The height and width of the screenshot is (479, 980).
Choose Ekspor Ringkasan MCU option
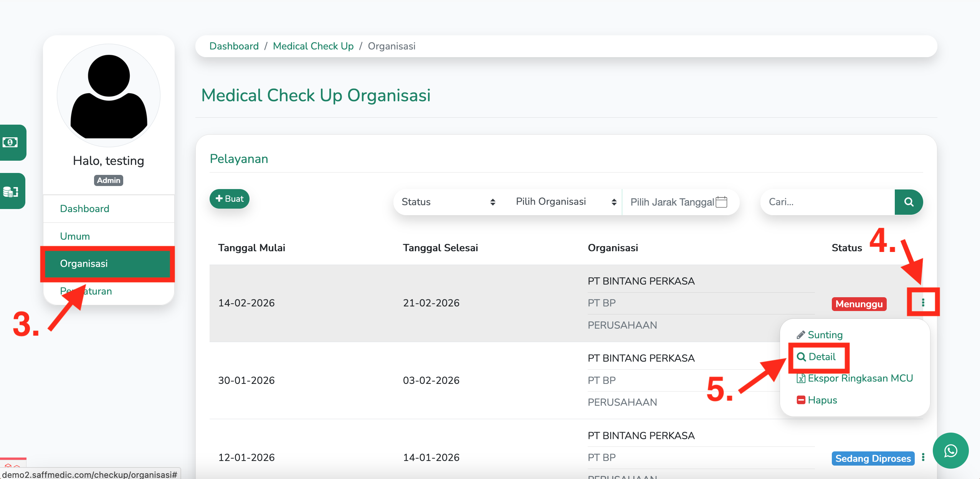tap(860, 378)
